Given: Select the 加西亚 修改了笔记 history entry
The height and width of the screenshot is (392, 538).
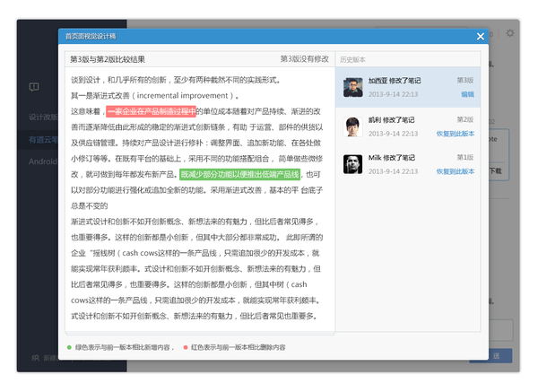Looking at the screenshot, I should tap(408, 87).
